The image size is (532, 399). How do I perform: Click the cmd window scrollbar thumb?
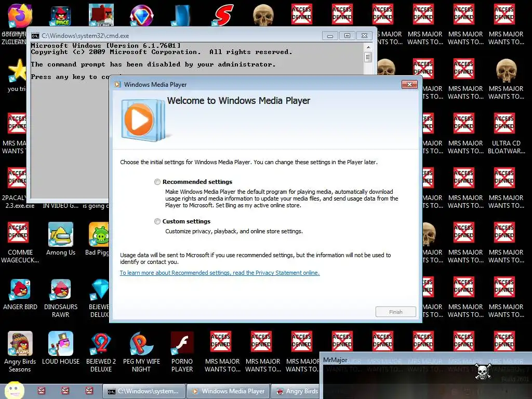coord(368,57)
